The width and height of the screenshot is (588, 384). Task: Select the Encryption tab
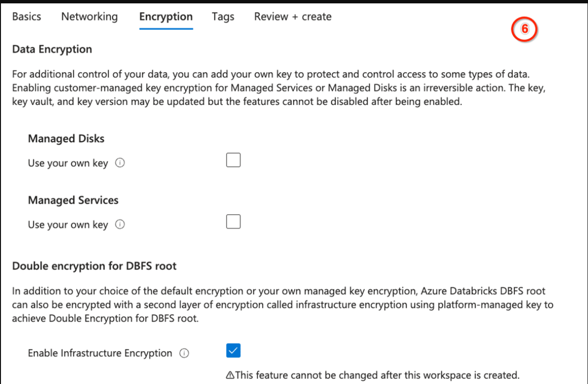(x=166, y=17)
